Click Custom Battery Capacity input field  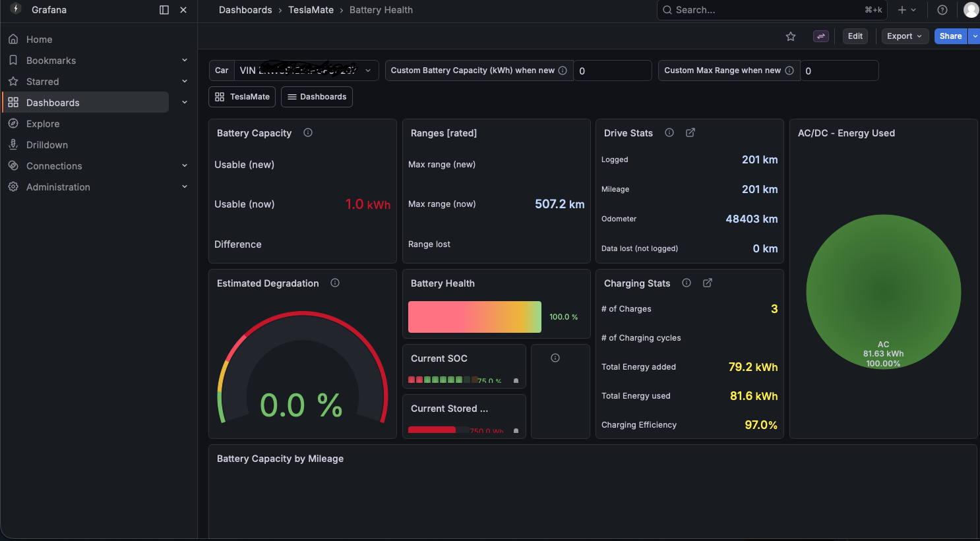[x=613, y=71]
